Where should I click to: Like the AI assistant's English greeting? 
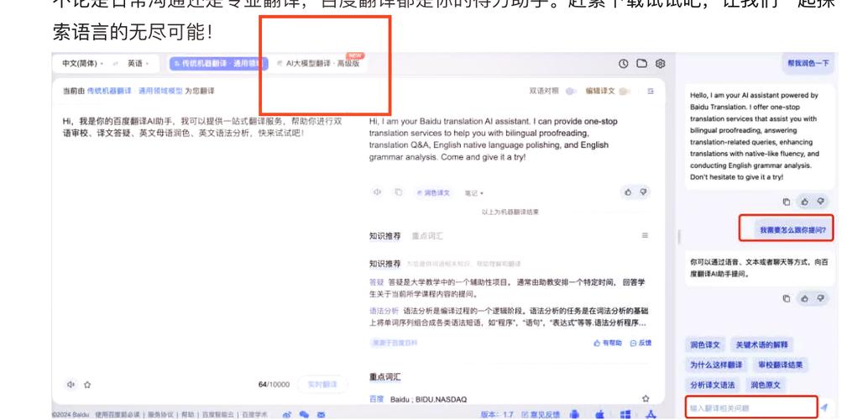click(x=805, y=202)
